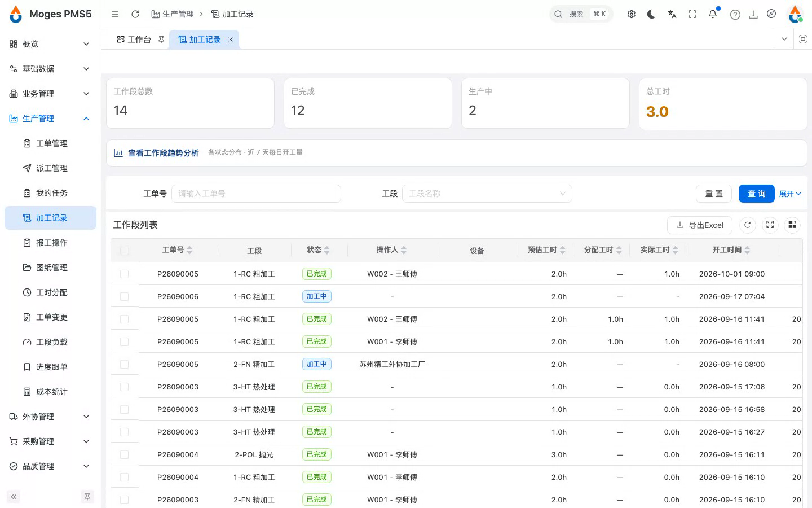The image size is (812, 508).
Task: Check the 苏州精工外协加工厂 row checkbox
Action: [x=125, y=364]
